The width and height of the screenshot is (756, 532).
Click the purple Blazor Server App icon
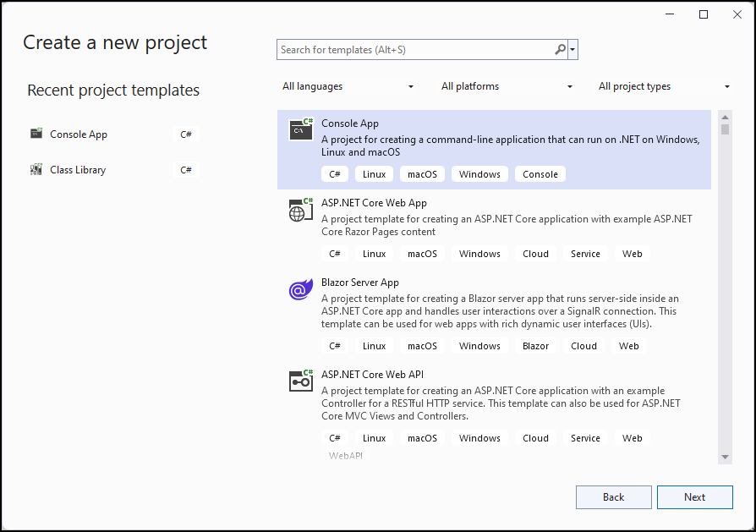(300, 289)
